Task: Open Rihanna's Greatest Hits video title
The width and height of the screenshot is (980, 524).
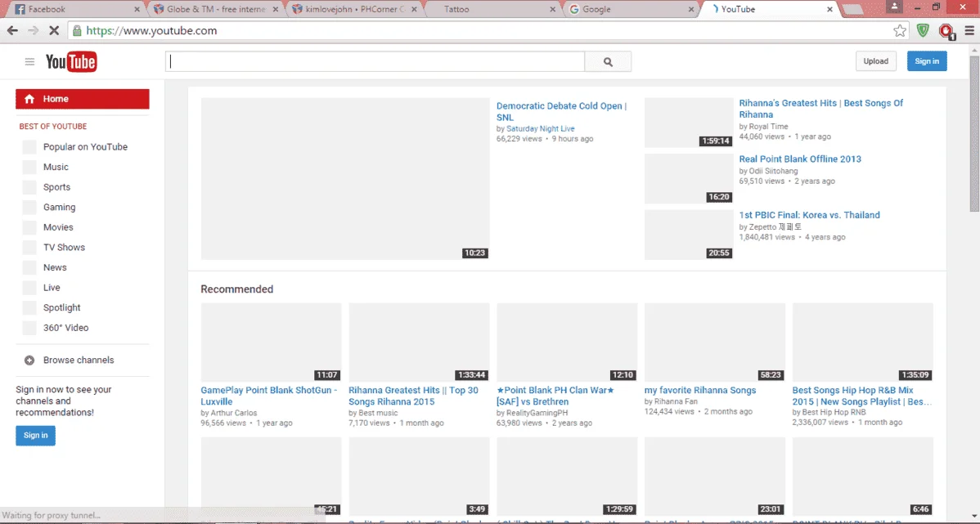Action: (x=820, y=109)
